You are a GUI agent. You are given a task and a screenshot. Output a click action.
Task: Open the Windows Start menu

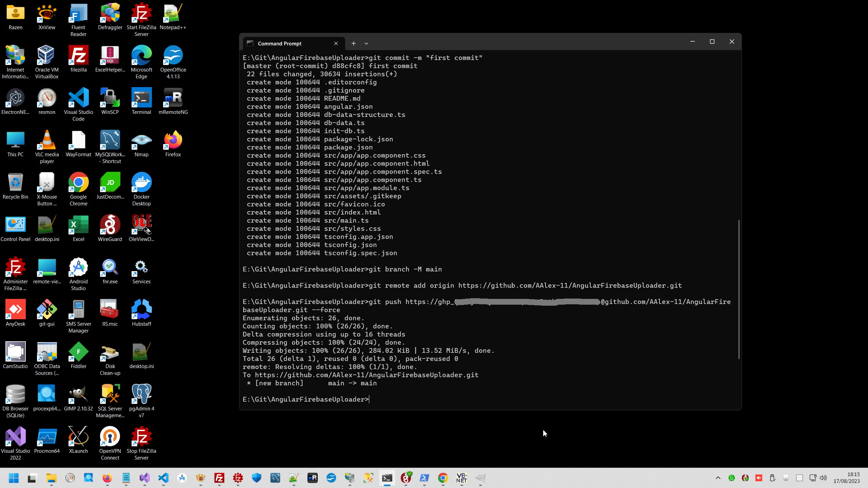coord(14,478)
